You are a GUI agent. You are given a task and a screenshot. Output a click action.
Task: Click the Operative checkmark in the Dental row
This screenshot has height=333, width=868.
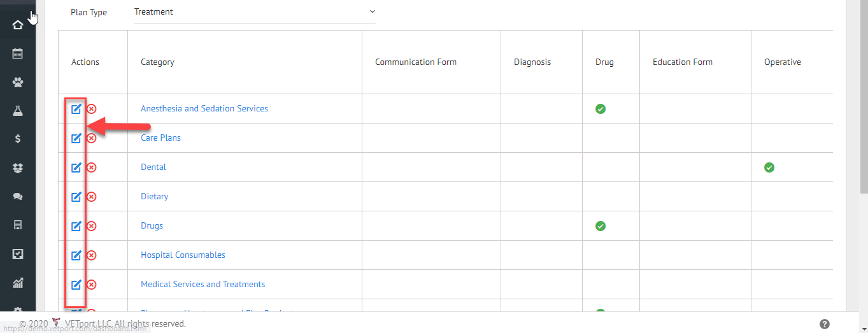(x=769, y=167)
